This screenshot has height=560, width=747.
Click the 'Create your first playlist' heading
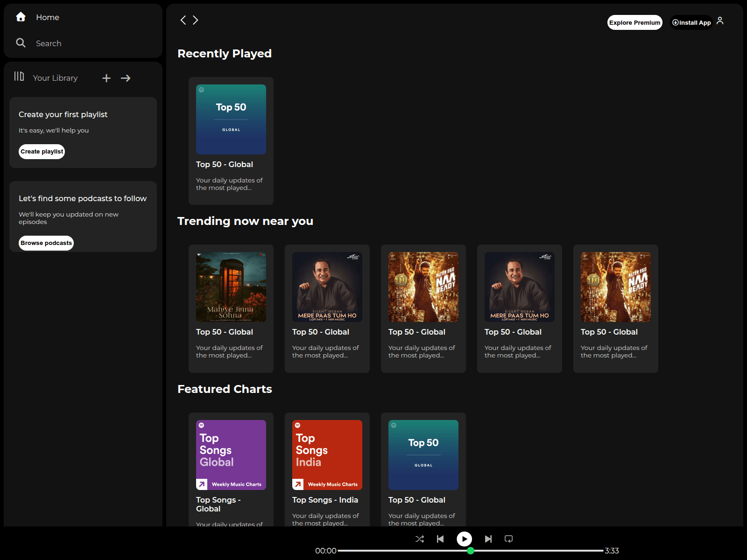[63, 114]
